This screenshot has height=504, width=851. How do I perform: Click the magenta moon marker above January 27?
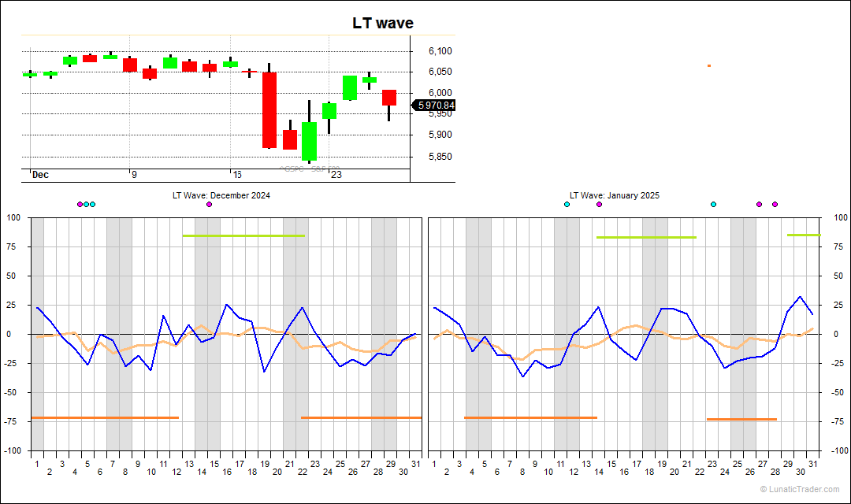[x=758, y=203]
